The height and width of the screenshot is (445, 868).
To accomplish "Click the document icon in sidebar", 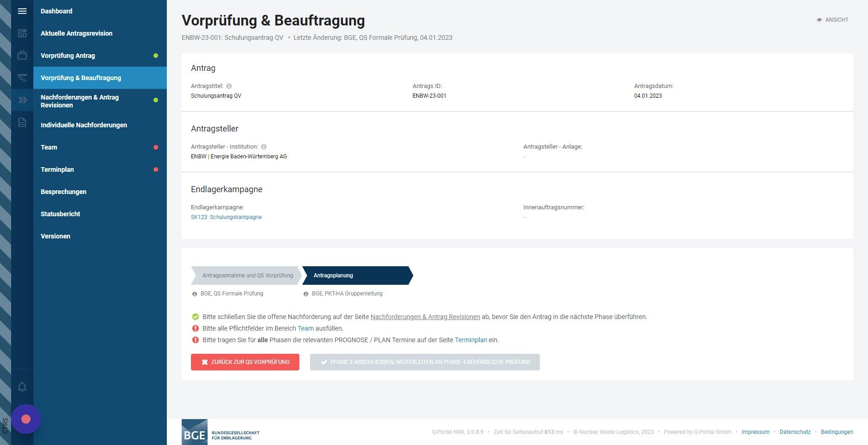I will [x=22, y=122].
